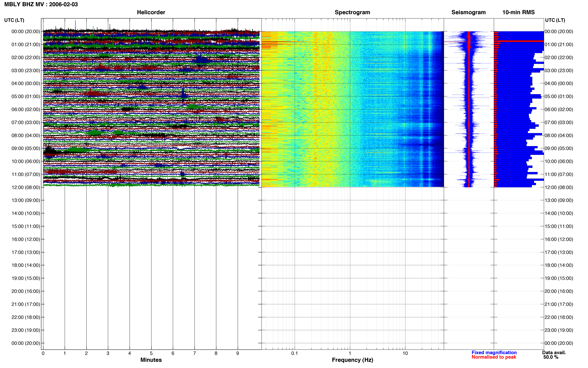This screenshot has width=588, height=368.
Task: Click the left '14:00 (10:00)' time label
Action: pyautogui.click(x=26, y=213)
